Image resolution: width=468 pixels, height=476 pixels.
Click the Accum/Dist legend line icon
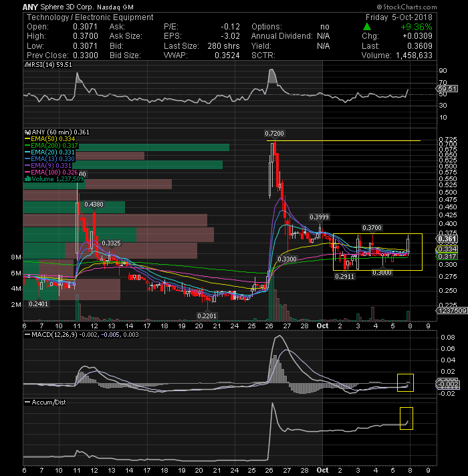tap(27, 402)
